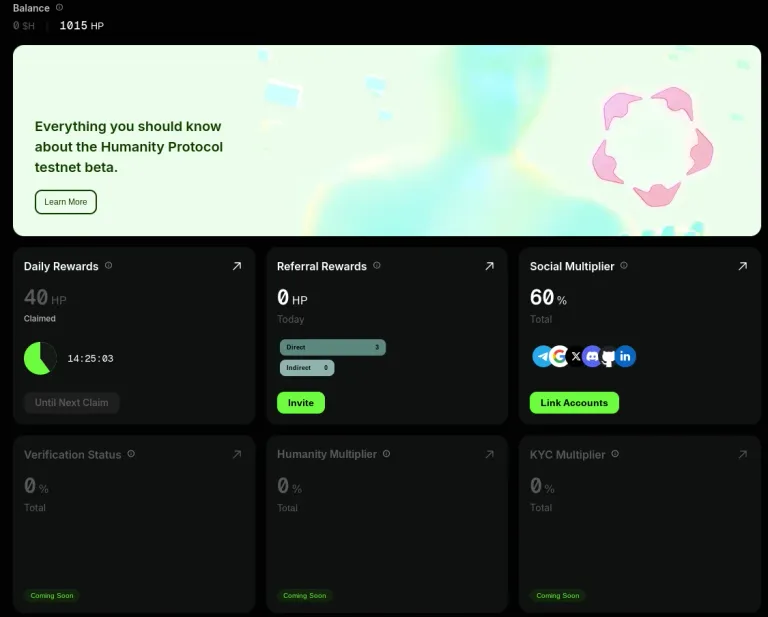Click Humanity Multiplier info icon

(x=386, y=454)
